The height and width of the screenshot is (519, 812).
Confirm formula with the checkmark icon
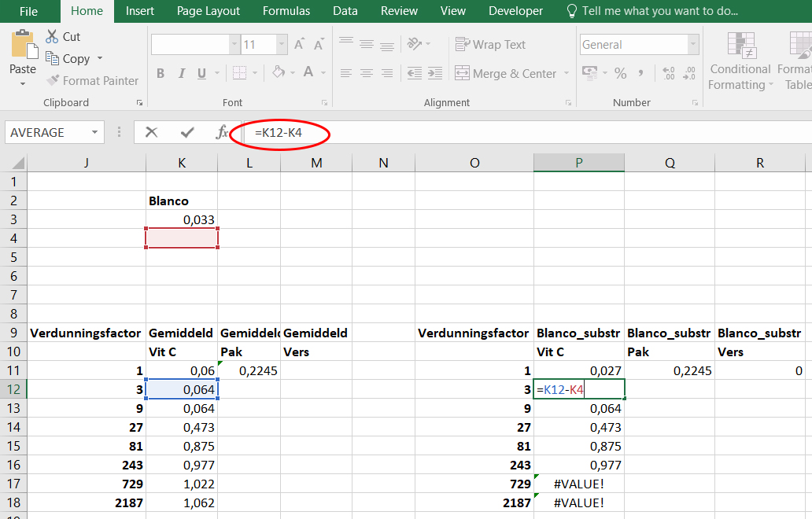(x=187, y=132)
